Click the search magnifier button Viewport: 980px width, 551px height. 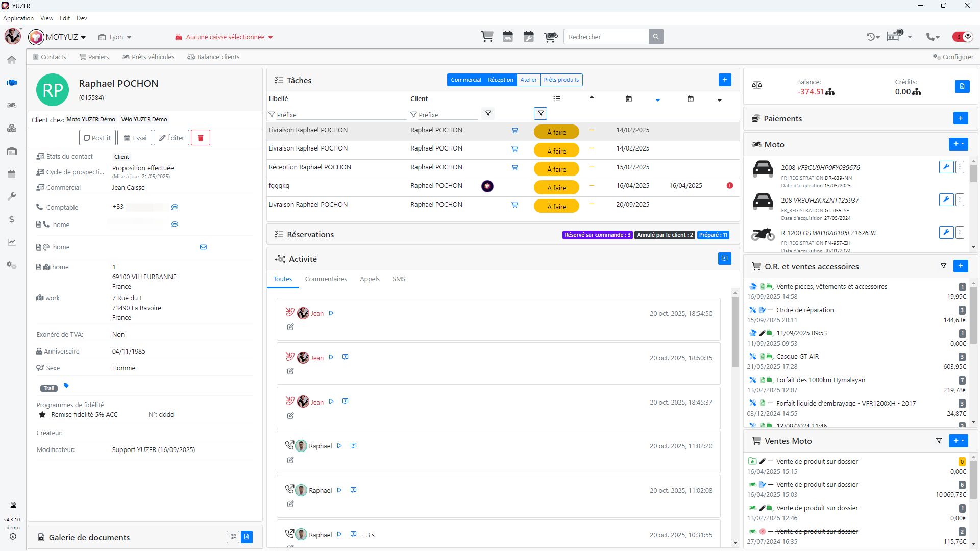coord(656,37)
